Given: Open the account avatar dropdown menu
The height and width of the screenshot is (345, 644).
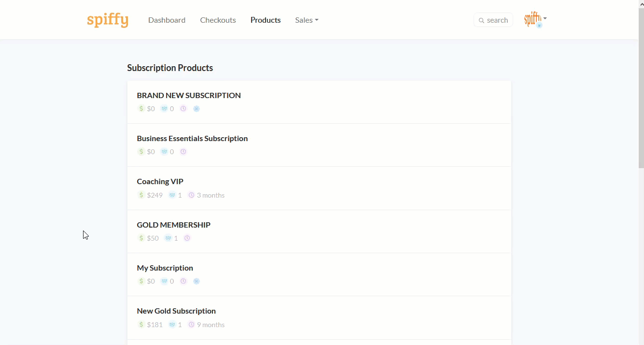Looking at the screenshot, I should tap(535, 20).
